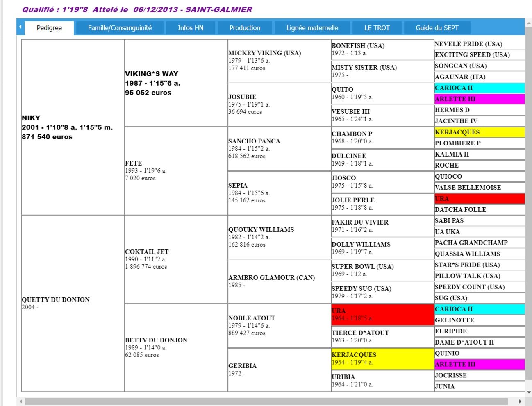Viewport: 532px width, 406px height.
Task: Click PACHA GRANDCHAMP cell
Action: (x=480, y=243)
